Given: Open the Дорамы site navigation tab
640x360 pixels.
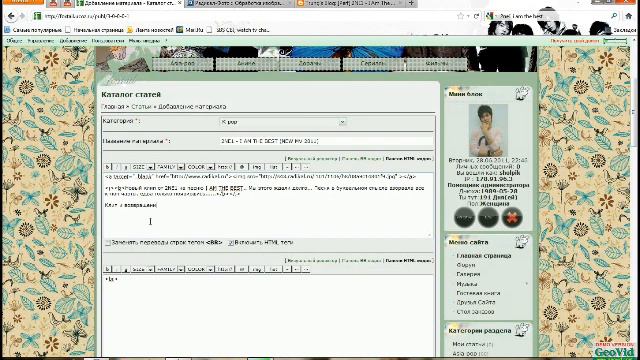Looking at the screenshot, I should [x=310, y=64].
